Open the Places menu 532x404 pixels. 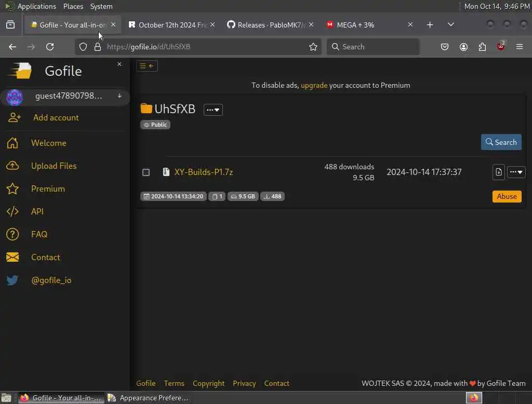click(73, 6)
